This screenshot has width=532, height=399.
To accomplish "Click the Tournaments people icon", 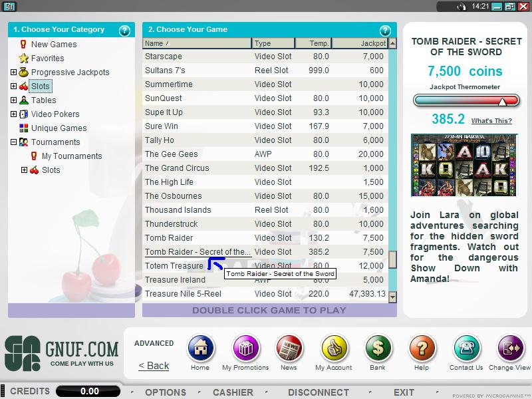I will click(23, 142).
